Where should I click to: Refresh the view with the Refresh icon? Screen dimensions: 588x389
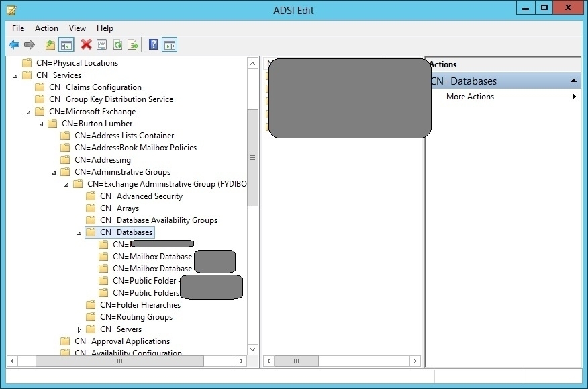click(118, 44)
